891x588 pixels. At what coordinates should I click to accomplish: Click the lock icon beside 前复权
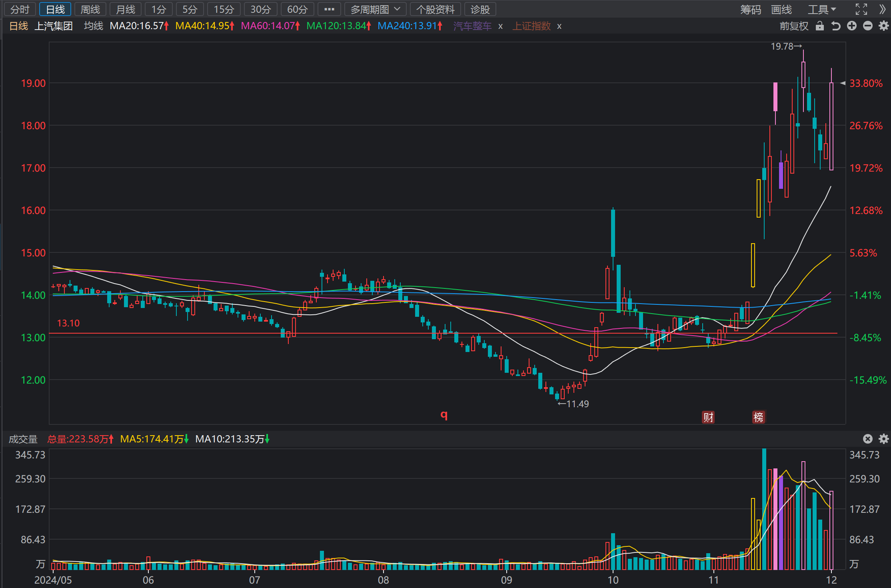pyautogui.click(x=820, y=26)
